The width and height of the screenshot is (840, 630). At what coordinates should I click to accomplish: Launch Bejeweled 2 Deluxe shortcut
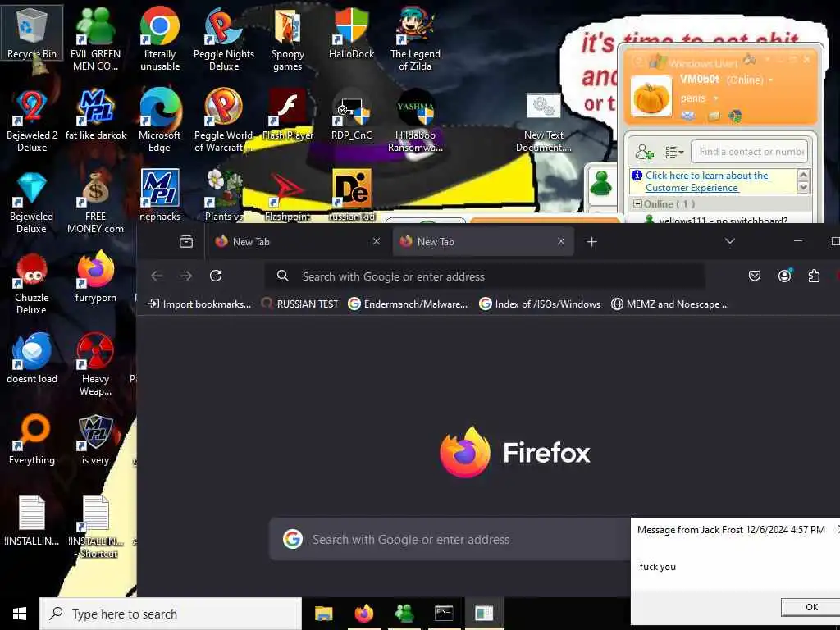(x=32, y=121)
